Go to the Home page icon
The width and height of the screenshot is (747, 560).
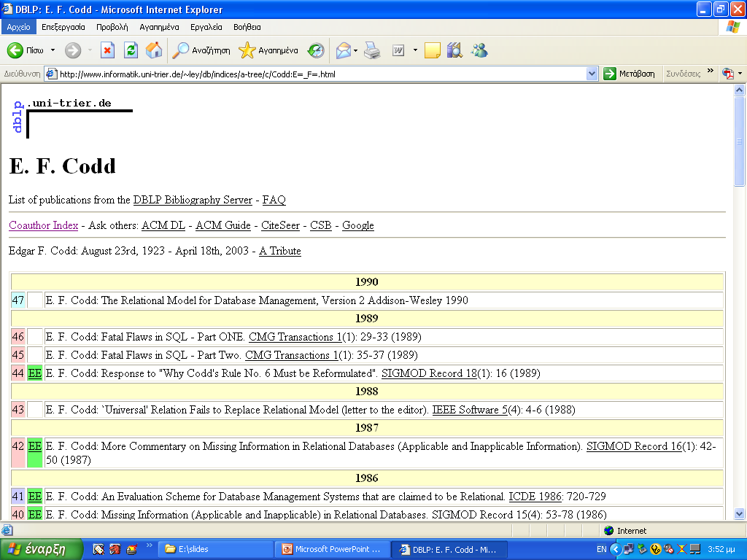154,50
